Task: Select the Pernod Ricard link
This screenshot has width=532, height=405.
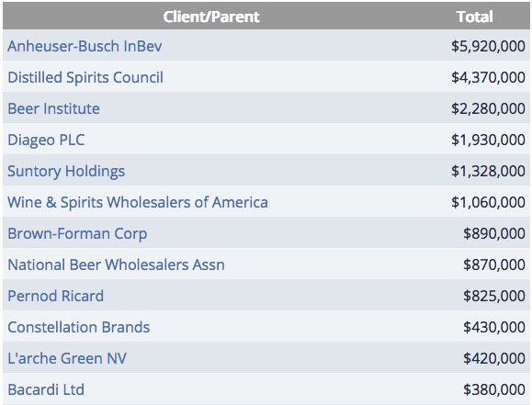Action: 56,296
